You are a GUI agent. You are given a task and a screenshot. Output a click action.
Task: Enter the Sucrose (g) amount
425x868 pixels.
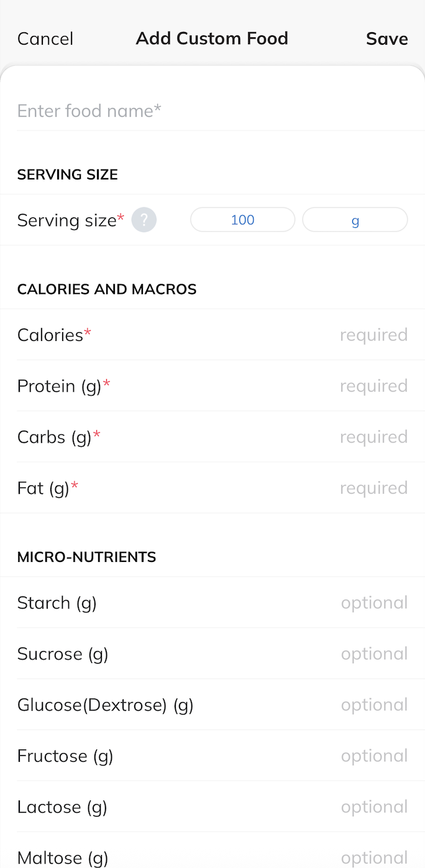coord(373,654)
